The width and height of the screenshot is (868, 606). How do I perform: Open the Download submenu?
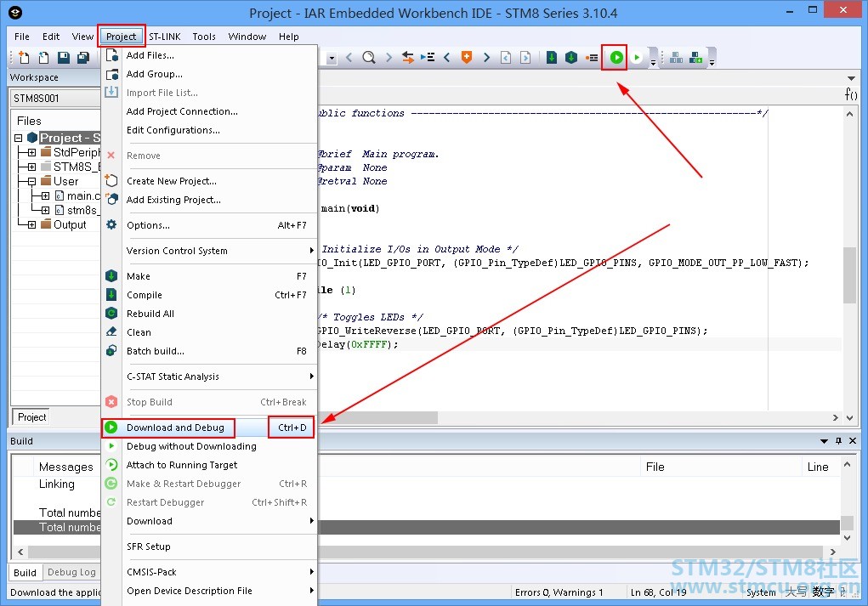point(209,521)
